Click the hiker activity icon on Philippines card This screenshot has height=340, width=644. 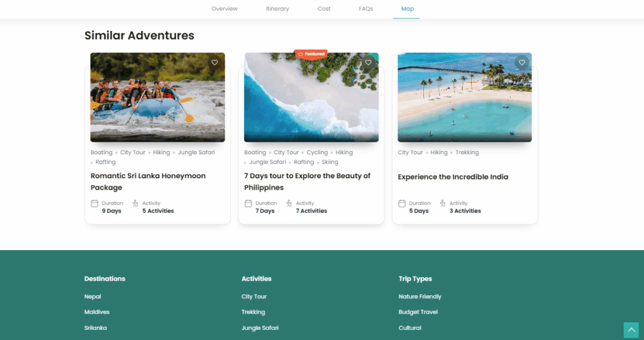pyautogui.click(x=289, y=203)
